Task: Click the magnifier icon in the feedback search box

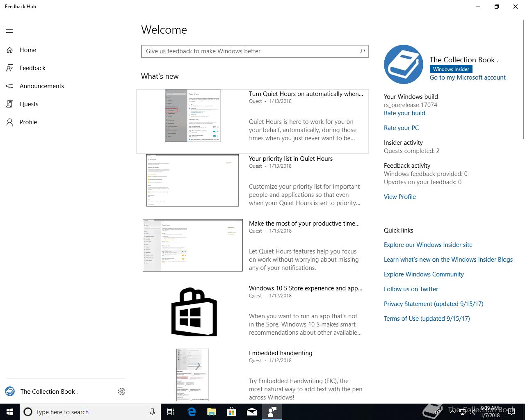Action: coord(362,51)
